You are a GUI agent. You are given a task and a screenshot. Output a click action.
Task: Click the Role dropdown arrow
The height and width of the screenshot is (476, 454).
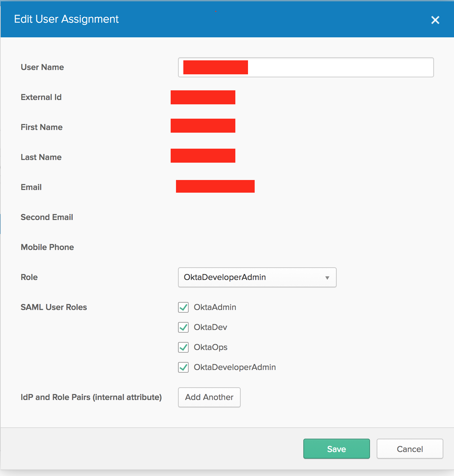point(327,278)
